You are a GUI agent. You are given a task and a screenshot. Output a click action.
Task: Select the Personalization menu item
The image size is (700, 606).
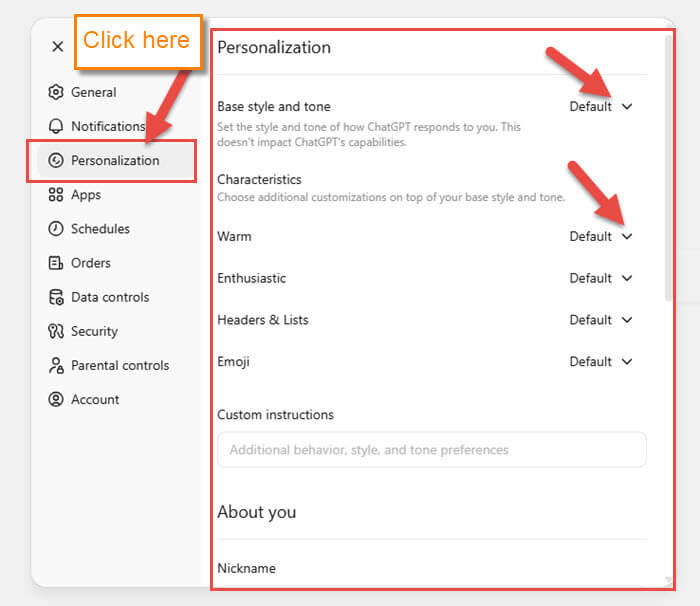[114, 160]
